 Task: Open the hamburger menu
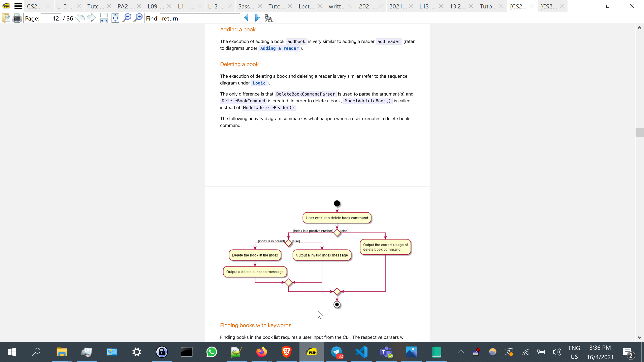[18, 6]
